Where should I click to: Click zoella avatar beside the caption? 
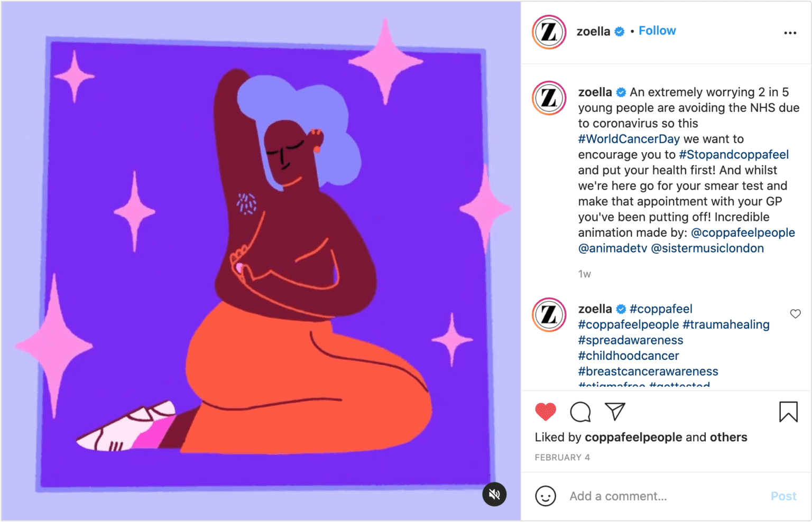549,98
